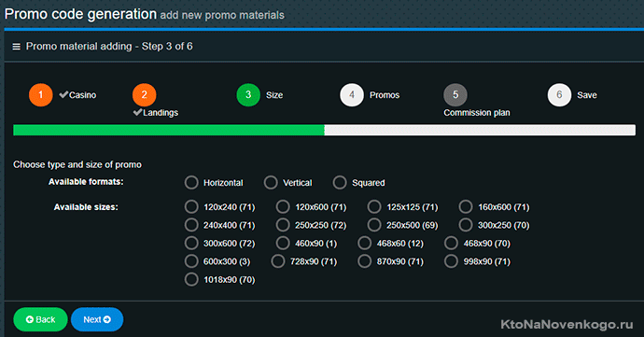Click the "Available formats:" label
Image resolution: width=644 pixels, height=337 pixels.
coord(86,182)
